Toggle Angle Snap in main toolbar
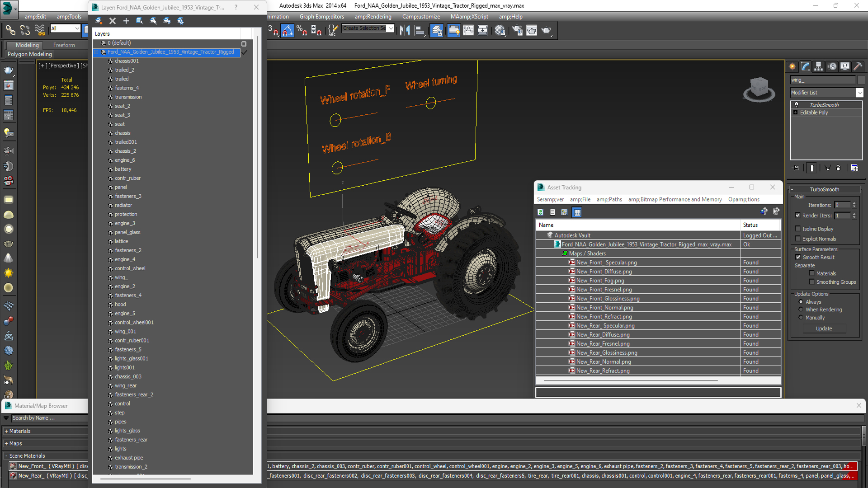The height and width of the screenshot is (488, 868). point(288,30)
